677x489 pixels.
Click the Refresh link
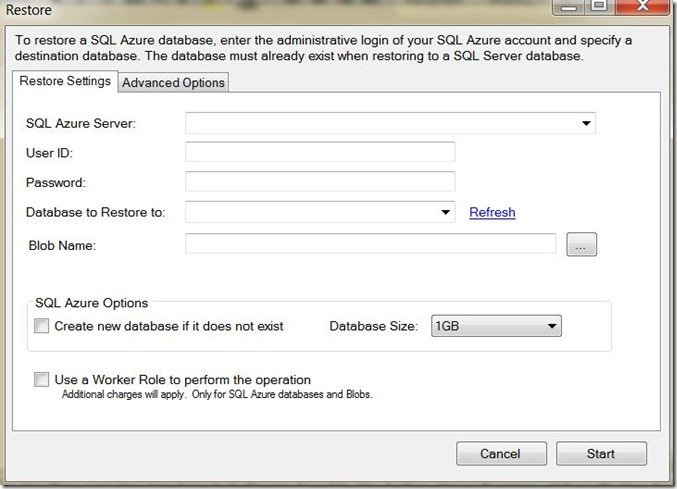492,212
